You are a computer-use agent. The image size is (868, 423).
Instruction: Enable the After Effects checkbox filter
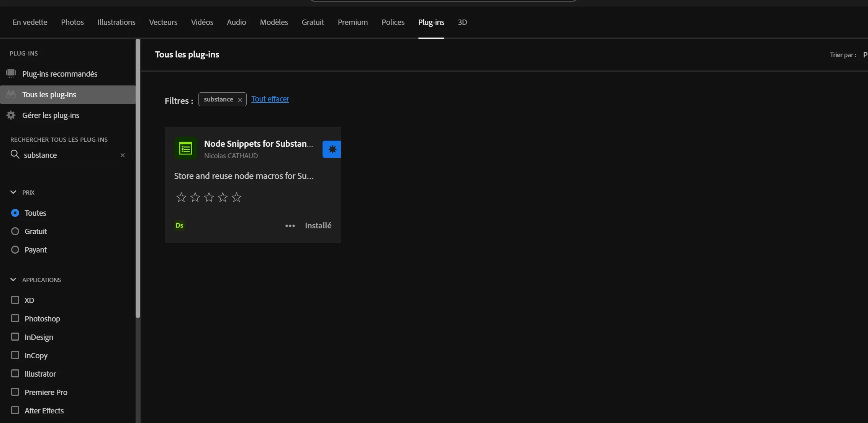click(15, 410)
